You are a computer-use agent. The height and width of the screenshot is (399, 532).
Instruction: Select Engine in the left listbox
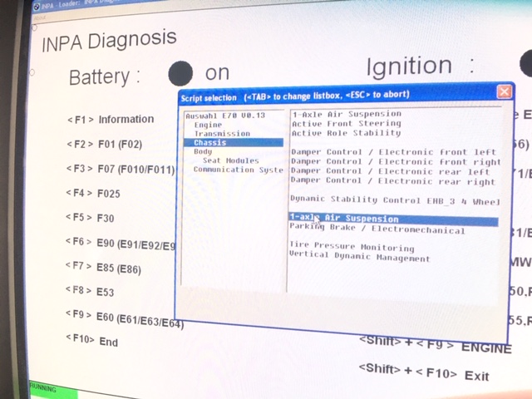coord(208,125)
